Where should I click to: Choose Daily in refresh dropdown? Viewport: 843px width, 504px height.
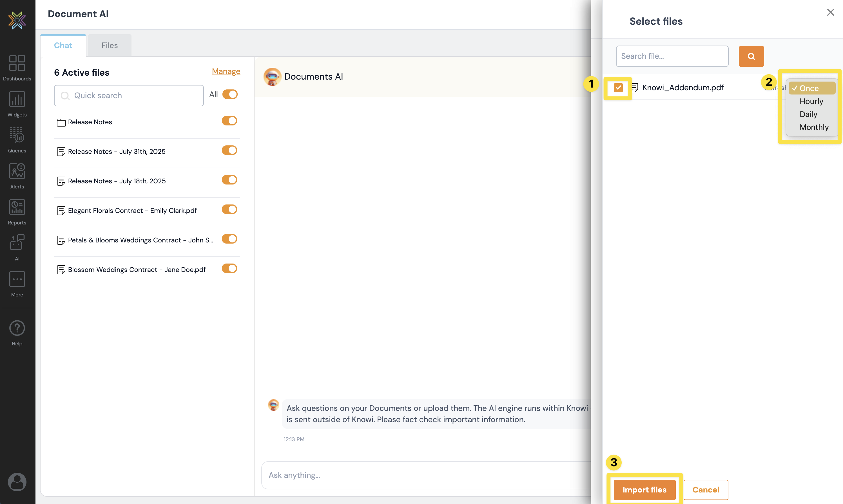808,114
